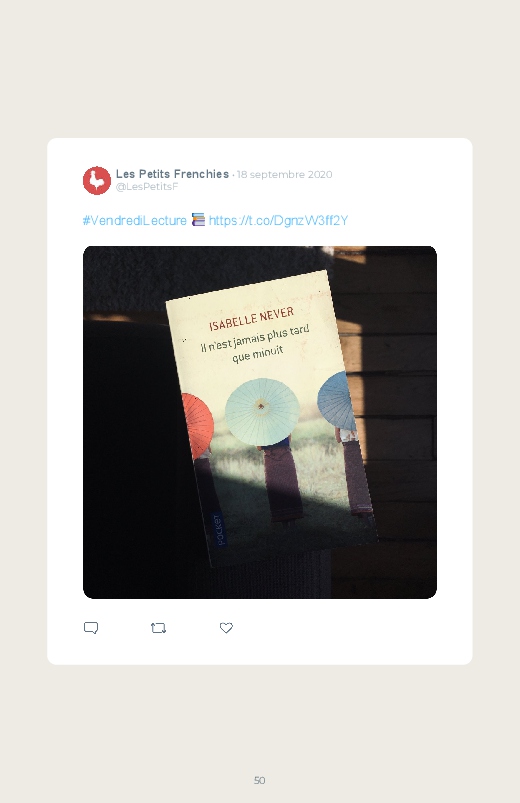Click the light turquoise umbrella in the center
520x803 pixels.
262,412
